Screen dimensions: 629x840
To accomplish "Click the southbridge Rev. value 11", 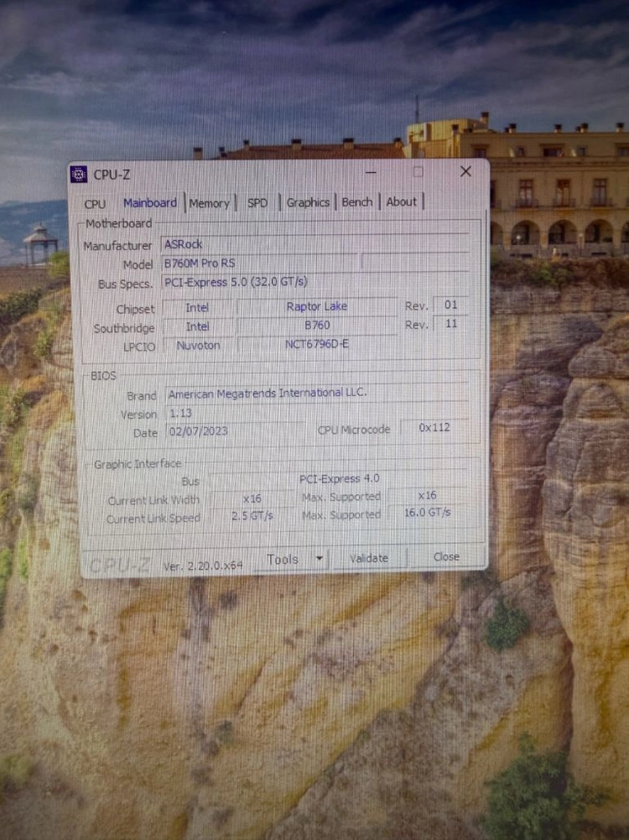I will pos(450,324).
